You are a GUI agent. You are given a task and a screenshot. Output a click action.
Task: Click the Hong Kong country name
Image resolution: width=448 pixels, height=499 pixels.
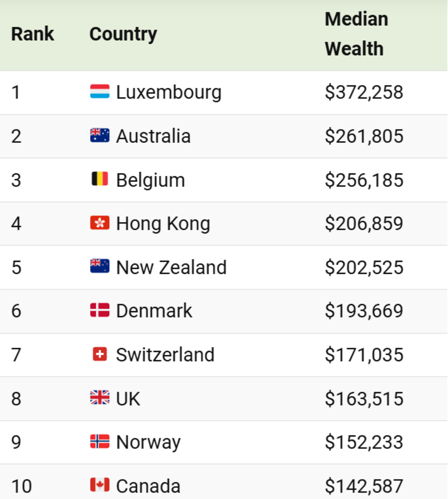click(x=163, y=224)
